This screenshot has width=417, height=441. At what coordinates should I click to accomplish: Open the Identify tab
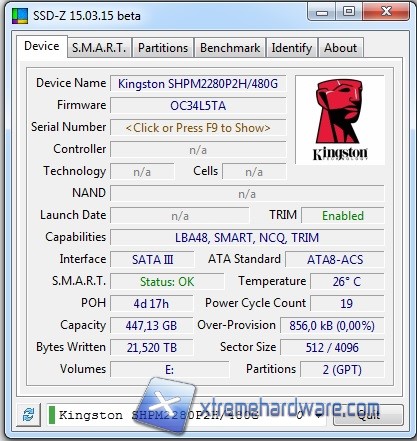(x=292, y=48)
